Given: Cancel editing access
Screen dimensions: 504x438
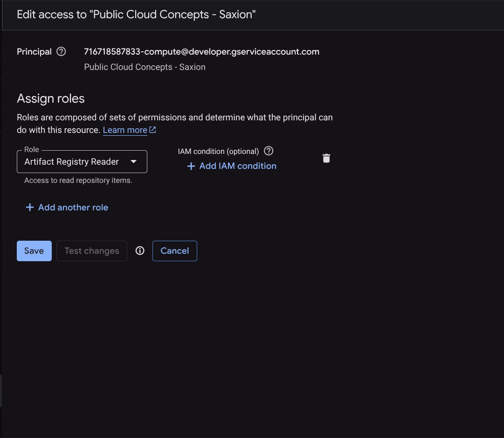Looking at the screenshot, I should (174, 250).
